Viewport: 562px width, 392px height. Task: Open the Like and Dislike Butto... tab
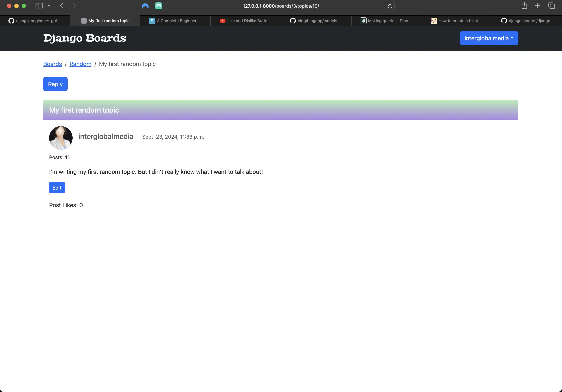245,21
